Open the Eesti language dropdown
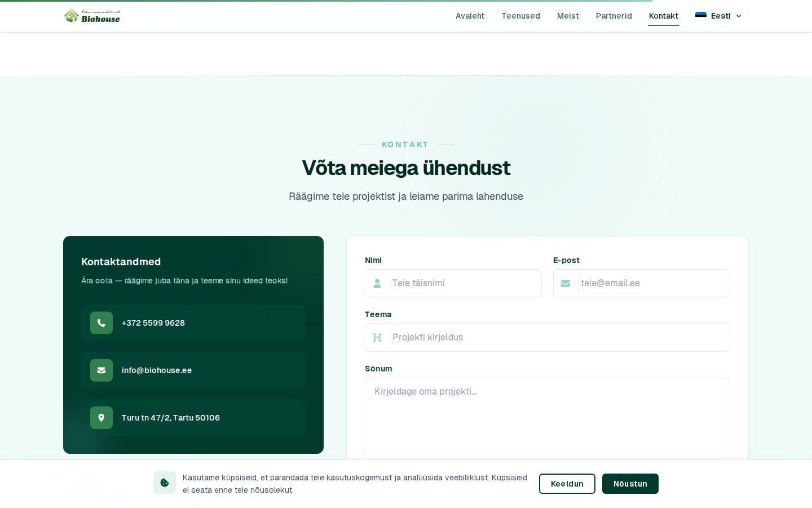Image resolution: width=812 pixels, height=508 pixels. point(720,16)
